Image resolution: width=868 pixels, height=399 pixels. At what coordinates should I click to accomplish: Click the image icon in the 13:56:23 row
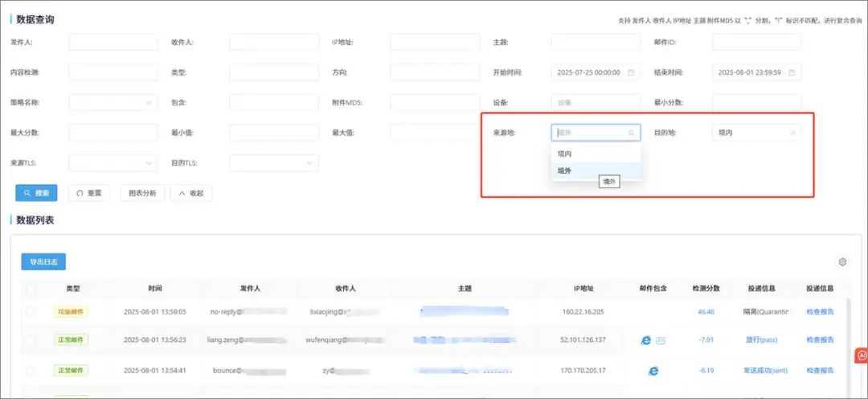click(661, 340)
